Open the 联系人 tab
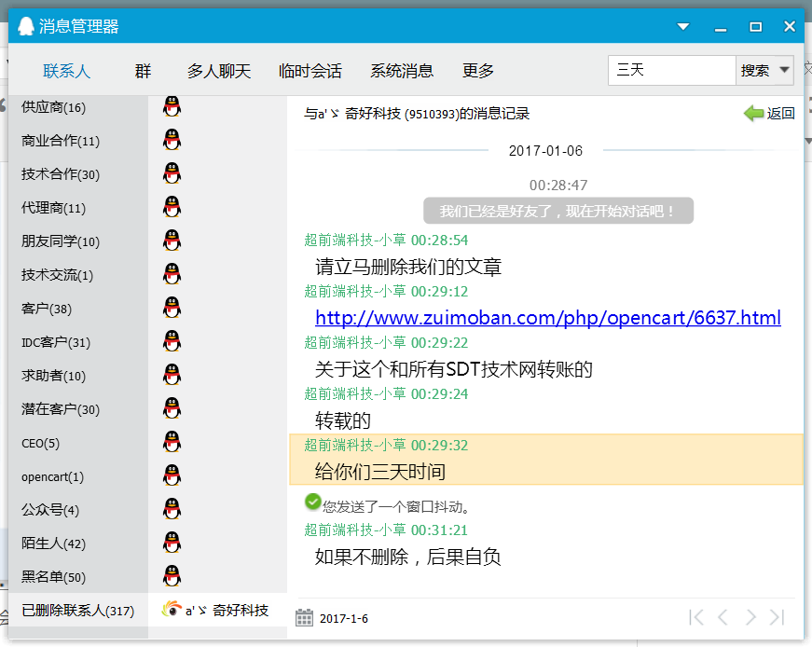Image resolution: width=812 pixels, height=647 pixels. click(66, 71)
